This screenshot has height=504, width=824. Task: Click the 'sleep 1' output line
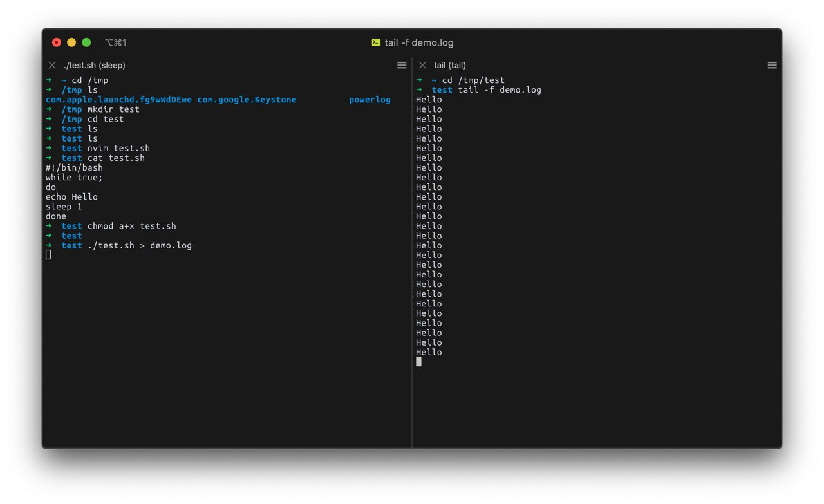tap(64, 207)
